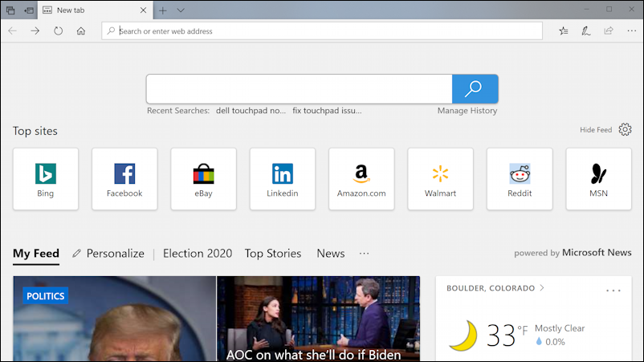Viewport: 644px width, 362px height.
Task: Switch to Top Stories tab
Action: point(273,254)
